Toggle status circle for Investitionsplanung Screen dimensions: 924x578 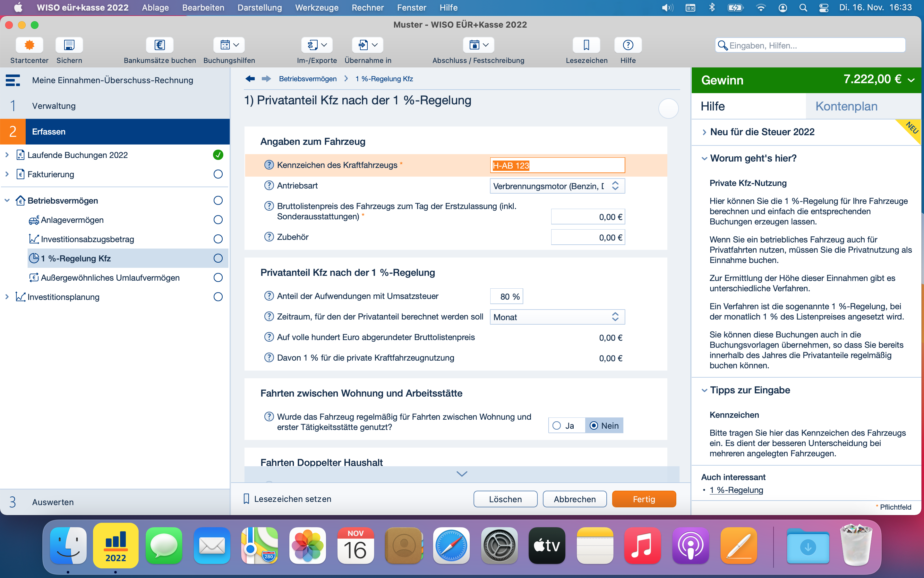click(218, 297)
